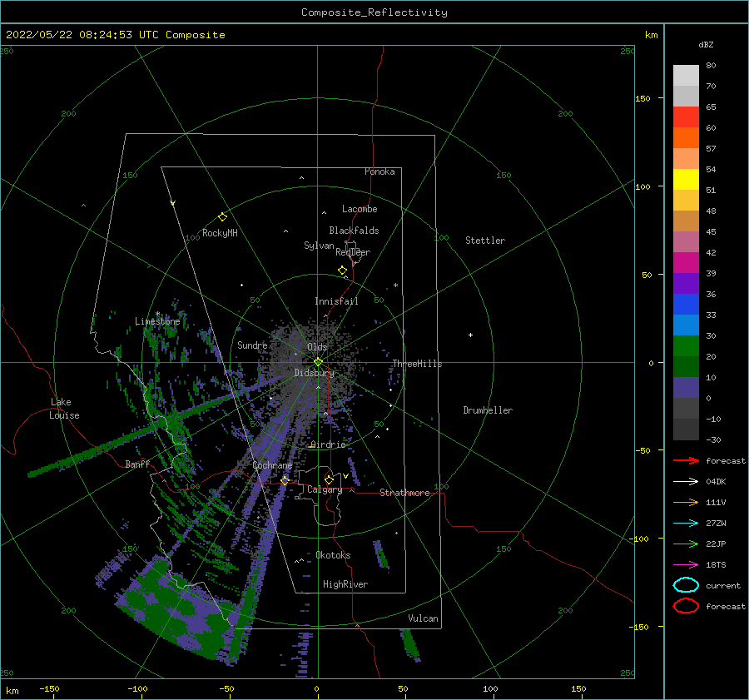Viewport: 749px width, 700px height.
Task: Select the dark green 10-20 dBZ swatch
Action: (x=686, y=367)
